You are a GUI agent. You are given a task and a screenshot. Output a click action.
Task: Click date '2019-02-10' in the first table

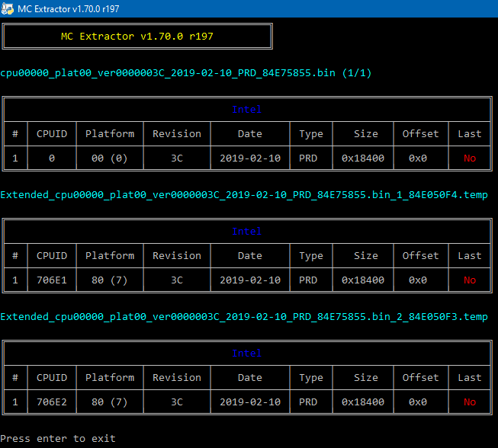click(250, 158)
